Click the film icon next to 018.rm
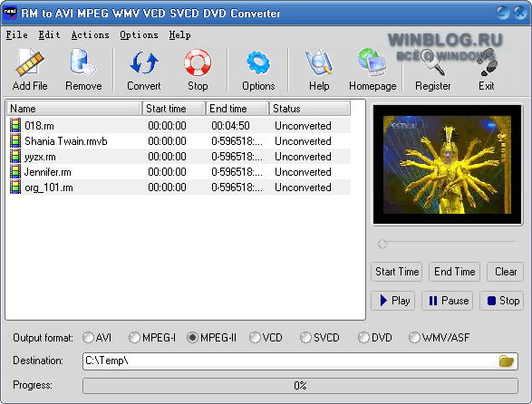This screenshot has height=404, width=532. (x=15, y=126)
